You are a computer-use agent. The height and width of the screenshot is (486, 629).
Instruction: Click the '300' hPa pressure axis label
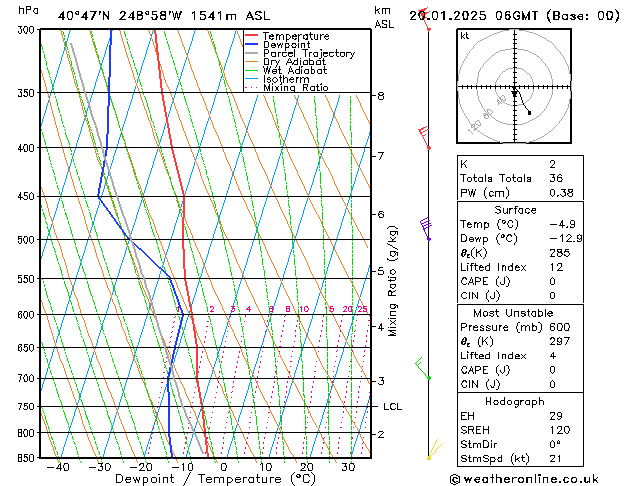pyautogui.click(x=28, y=30)
